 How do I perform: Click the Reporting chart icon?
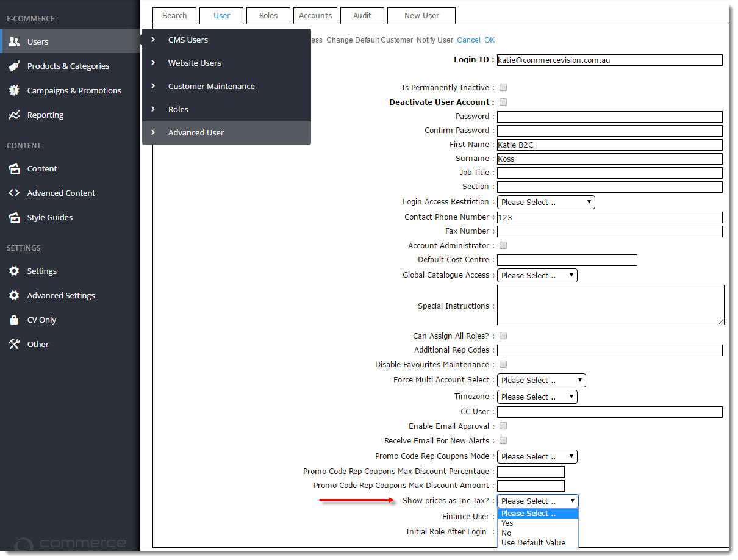pyautogui.click(x=14, y=115)
